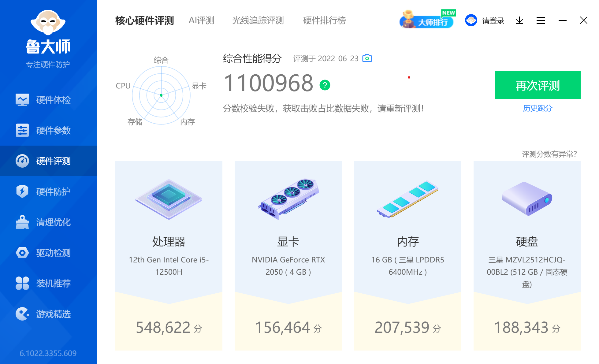Click the 评测于 2022-06-23 date text
599x364 pixels.
click(326, 58)
